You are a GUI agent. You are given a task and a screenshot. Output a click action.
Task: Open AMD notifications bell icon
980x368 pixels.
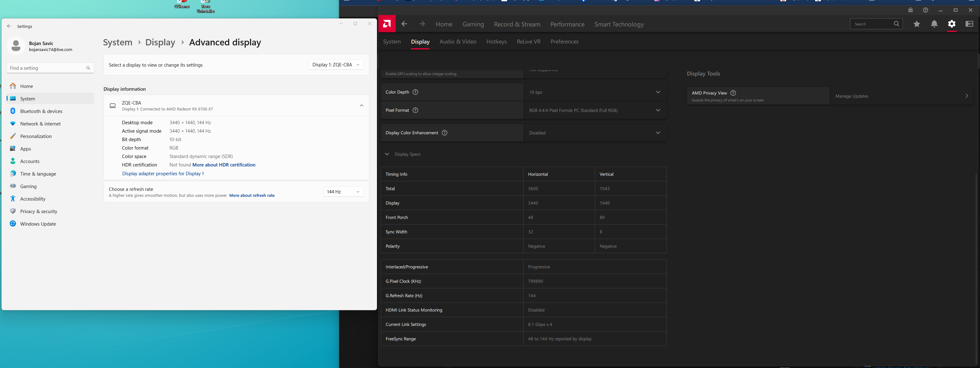pos(934,24)
